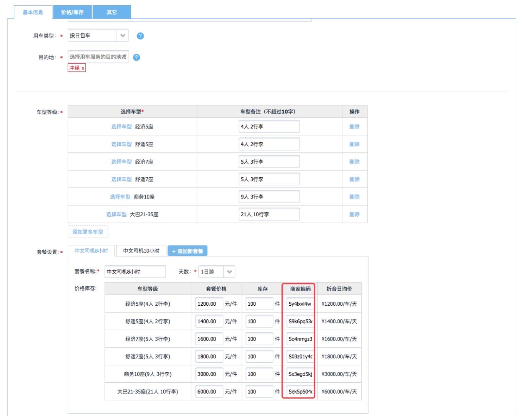Click 选择车型 link for 舒适7座
The height and width of the screenshot is (420, 523).
click(x=121, y=179)
